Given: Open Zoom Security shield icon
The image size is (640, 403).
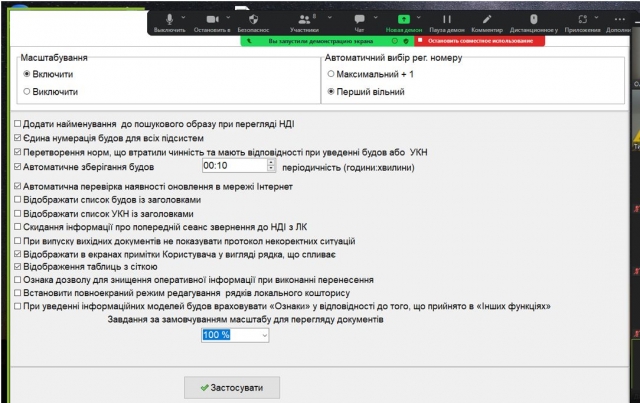Looking at the screenshot, I should [x=253, y=19].
